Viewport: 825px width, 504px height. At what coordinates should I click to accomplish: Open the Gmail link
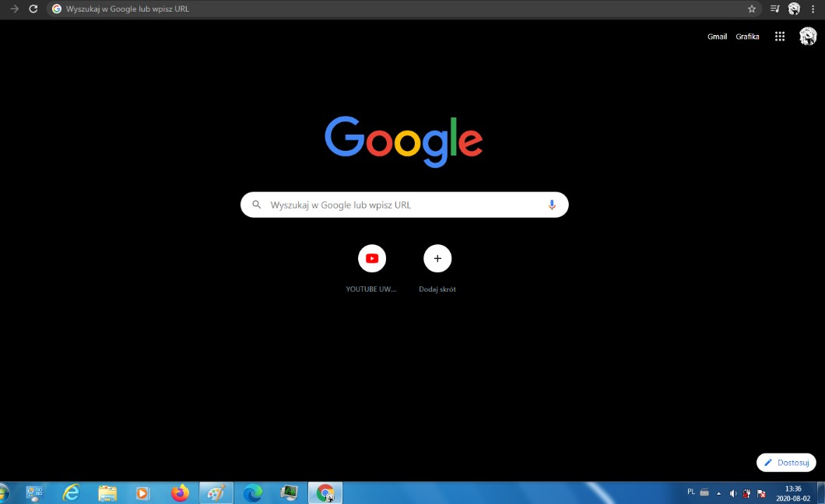point(717,37)
